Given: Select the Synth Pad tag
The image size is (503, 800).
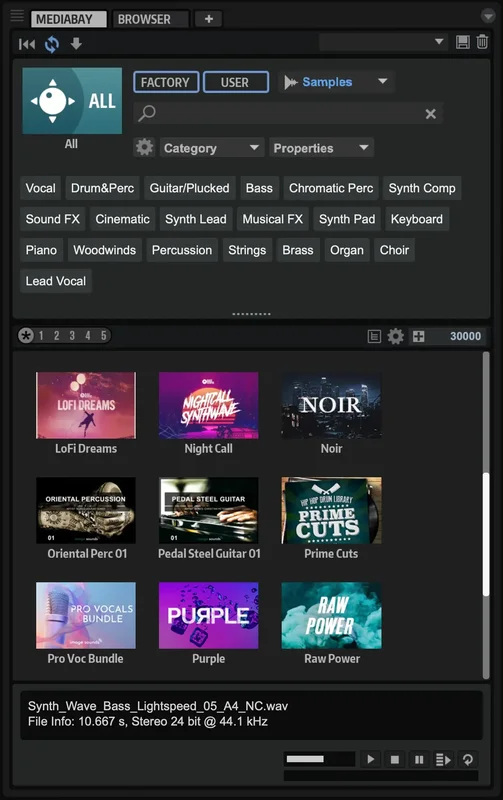Looking at the screenshot, I should [347, 219].
